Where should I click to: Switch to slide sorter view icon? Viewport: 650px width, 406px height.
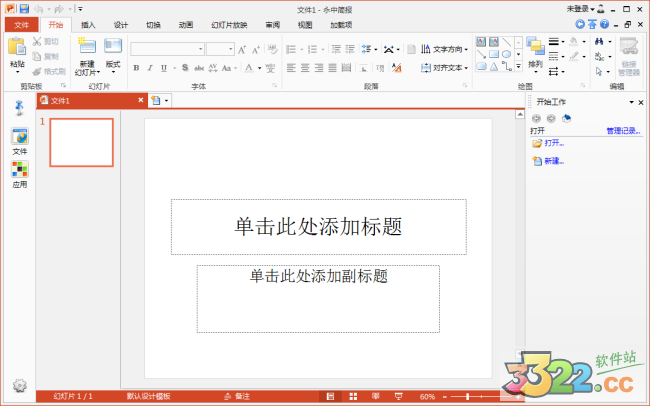[x=353, y=396]
